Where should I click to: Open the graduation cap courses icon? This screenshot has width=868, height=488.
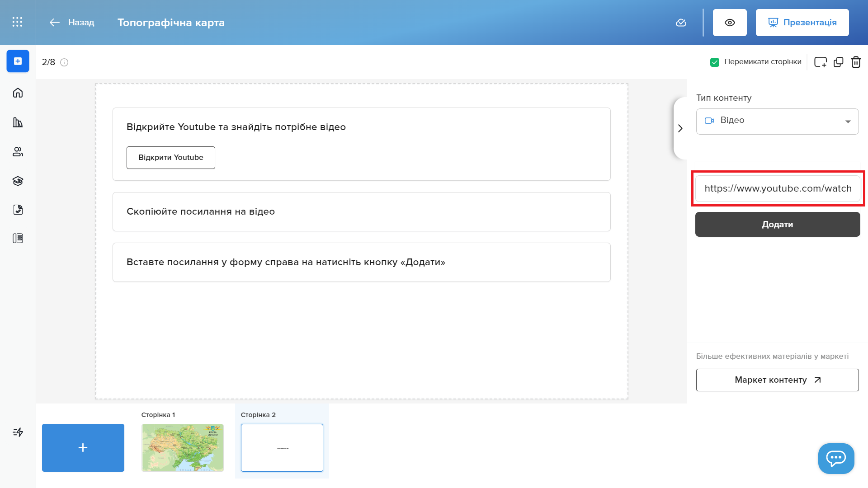point(18,181)
